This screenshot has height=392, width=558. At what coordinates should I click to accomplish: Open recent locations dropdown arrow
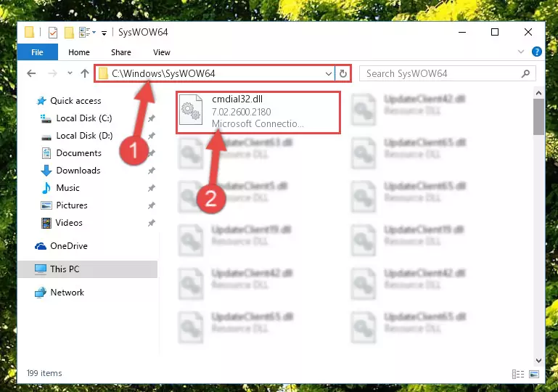(70, 73)
